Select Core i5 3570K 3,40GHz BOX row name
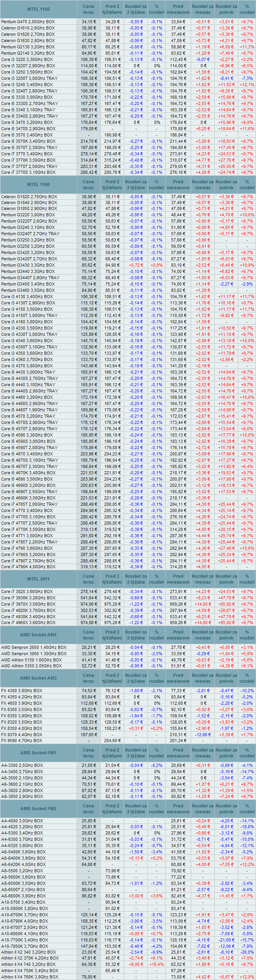Image resolution: width=256 pixels, height=980 pixels. (28, 141)
